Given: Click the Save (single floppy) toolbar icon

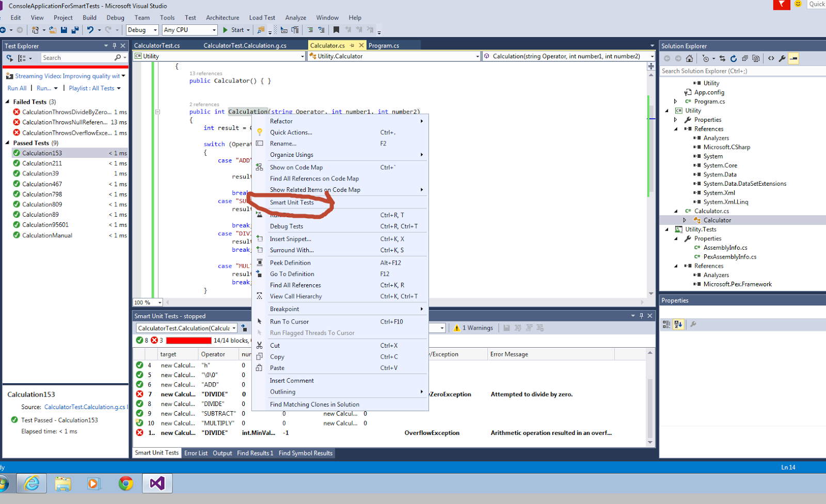Looking at the screenshot, I should click(64, 30).
